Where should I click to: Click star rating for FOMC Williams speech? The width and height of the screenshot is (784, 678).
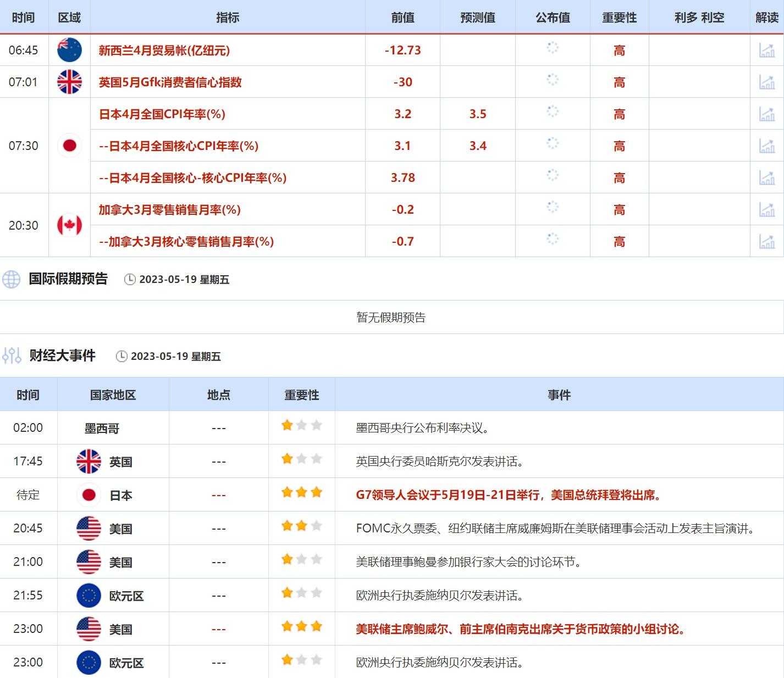pos(301,526)
